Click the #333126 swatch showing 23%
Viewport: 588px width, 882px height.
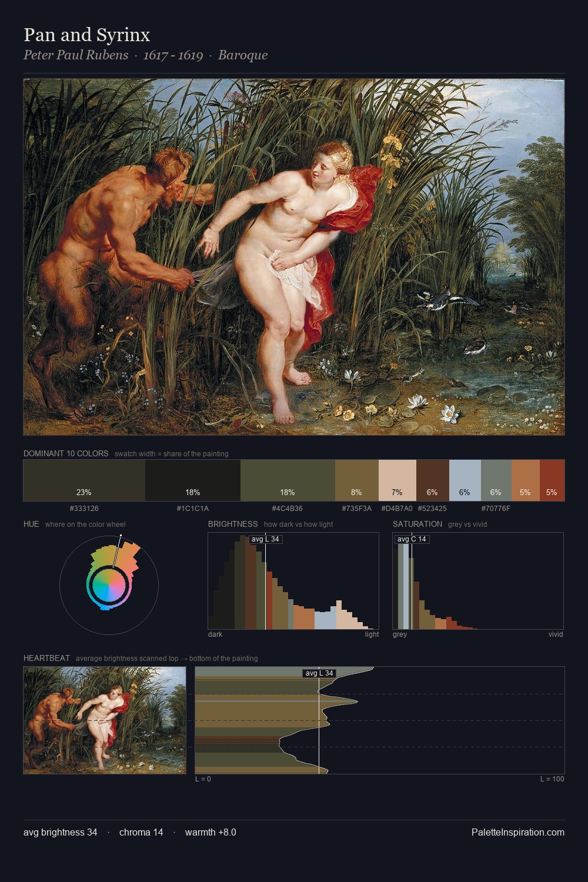click(84, 480)
